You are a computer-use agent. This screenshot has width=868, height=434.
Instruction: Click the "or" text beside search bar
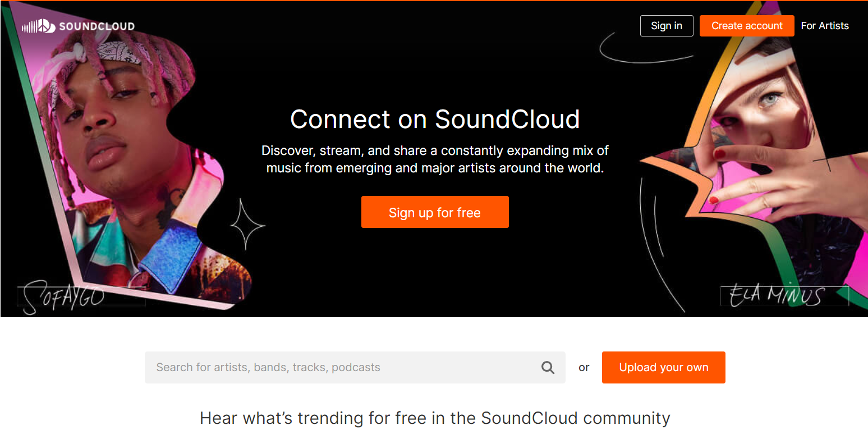[x=584, y=368]
